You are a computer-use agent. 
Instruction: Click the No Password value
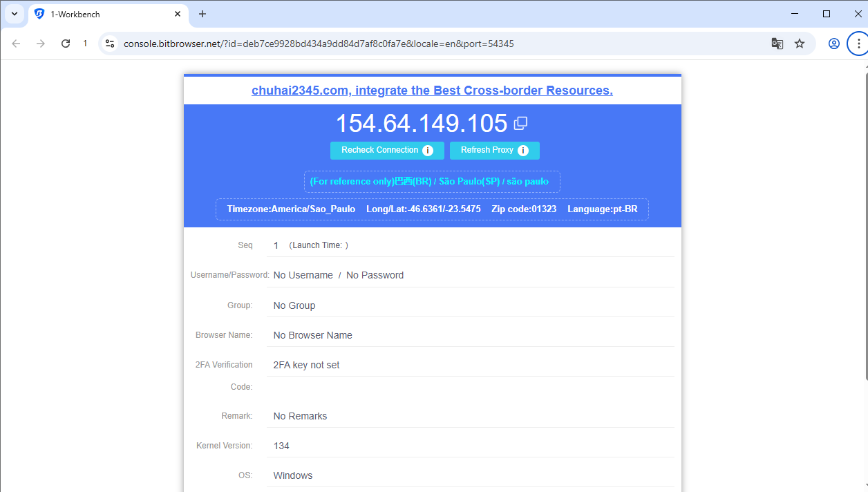tap(375, 275)
